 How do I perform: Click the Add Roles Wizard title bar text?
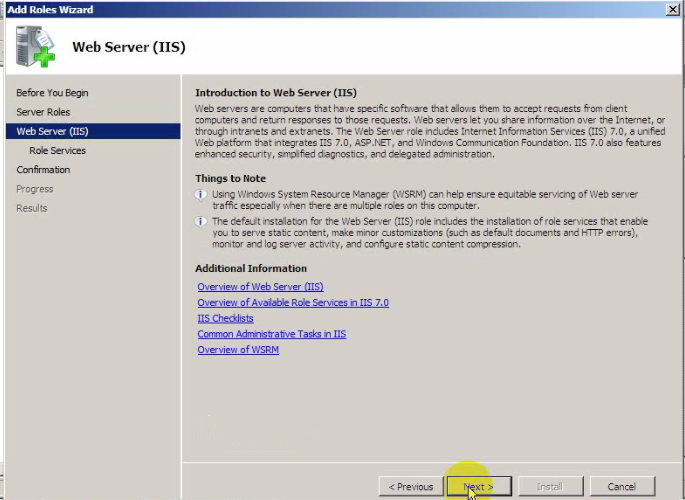coord(50,10)
